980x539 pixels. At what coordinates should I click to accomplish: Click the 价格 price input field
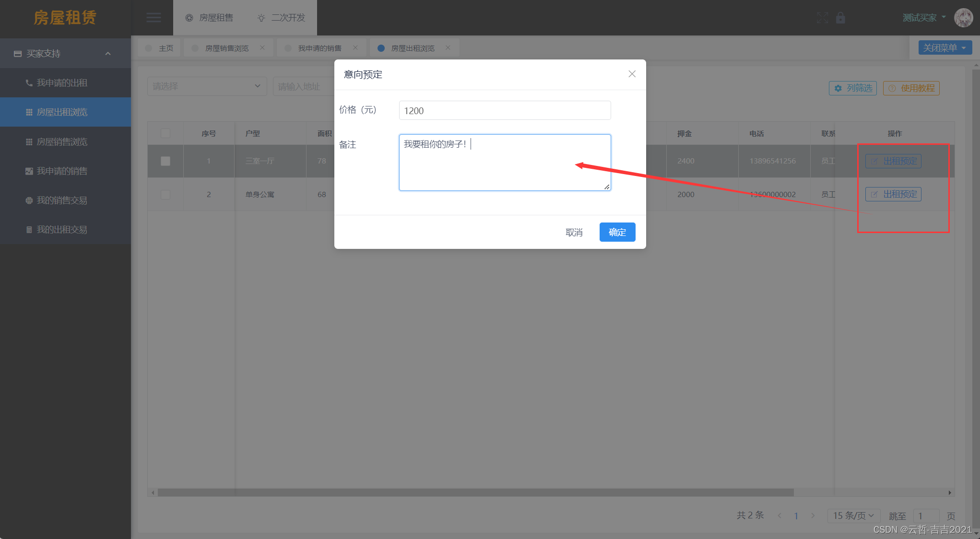(504, 111)
